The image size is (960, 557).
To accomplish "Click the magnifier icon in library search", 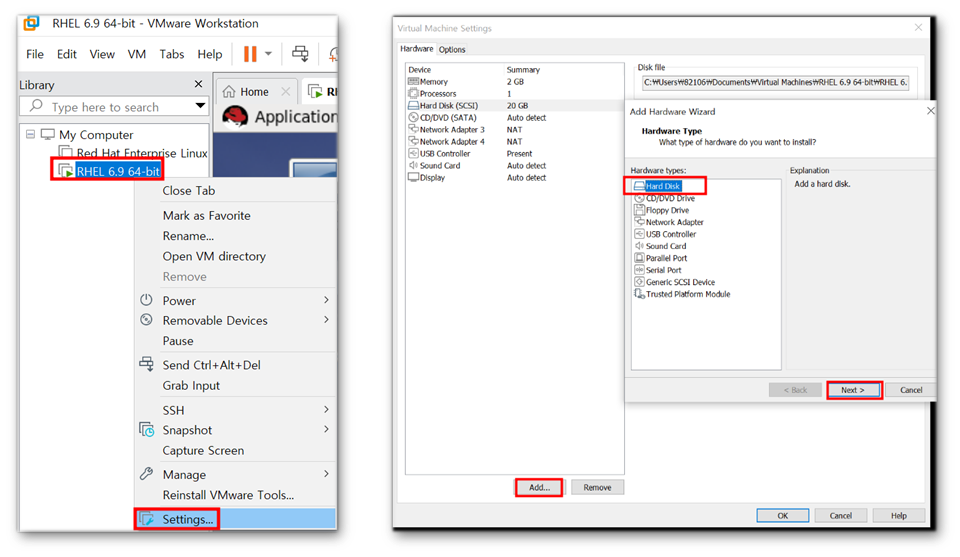I will [x=36, y=106].
